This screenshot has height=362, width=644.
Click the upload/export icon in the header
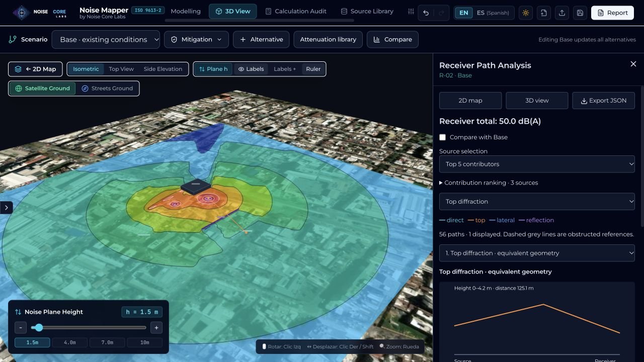[x=562, y=13]
